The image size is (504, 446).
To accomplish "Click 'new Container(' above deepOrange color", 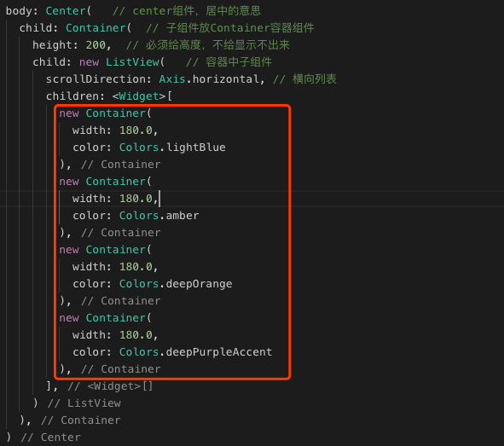I will [x=105, y=249].
